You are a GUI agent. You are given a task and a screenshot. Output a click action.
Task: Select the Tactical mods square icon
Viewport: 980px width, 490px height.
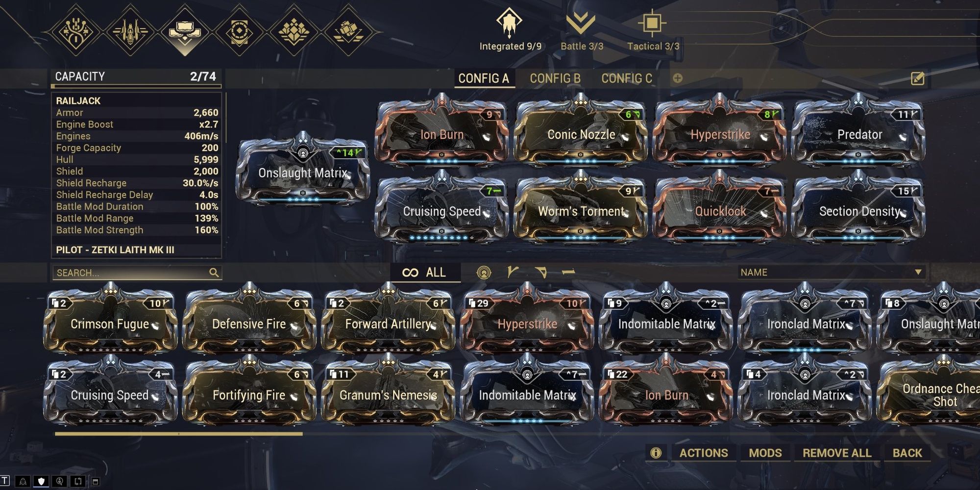click(652, 23)
